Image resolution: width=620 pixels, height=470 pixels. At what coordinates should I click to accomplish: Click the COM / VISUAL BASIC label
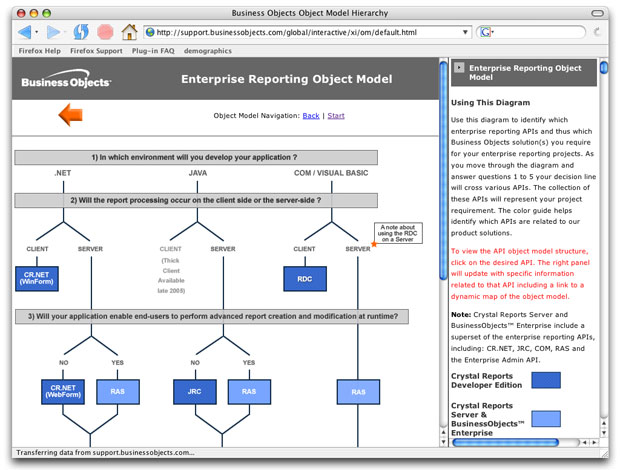pyautogui.click(x=331, y=173)
